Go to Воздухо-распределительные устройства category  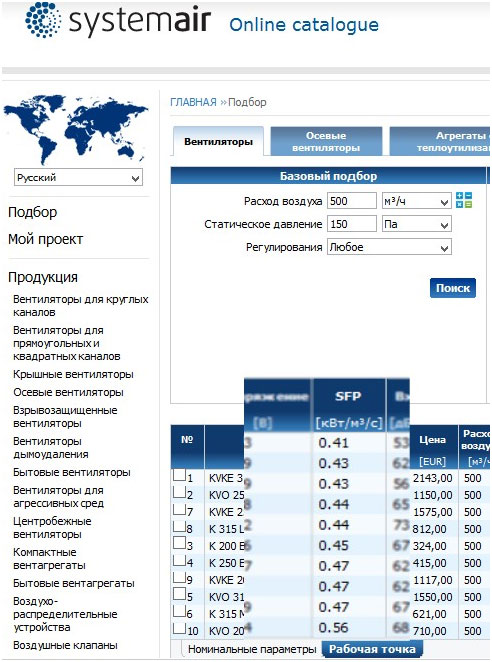click(x=65, y=614)
